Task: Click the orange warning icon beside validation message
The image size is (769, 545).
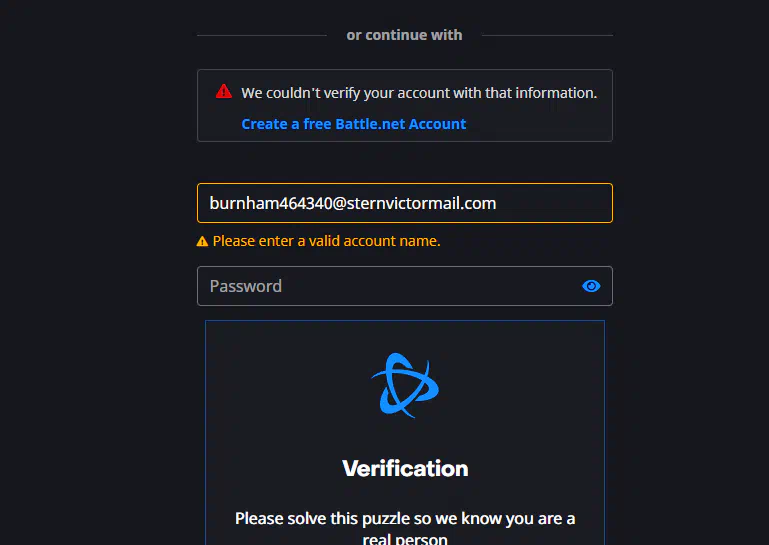Action: coord(202,241)
